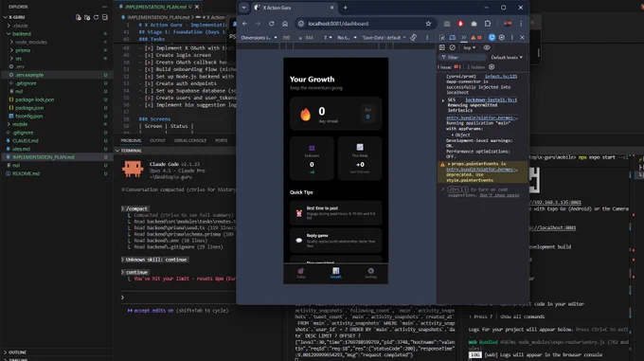Click the Chrome home button
The height and width of the screenshot is (361, 644).
tap(285, 24)
